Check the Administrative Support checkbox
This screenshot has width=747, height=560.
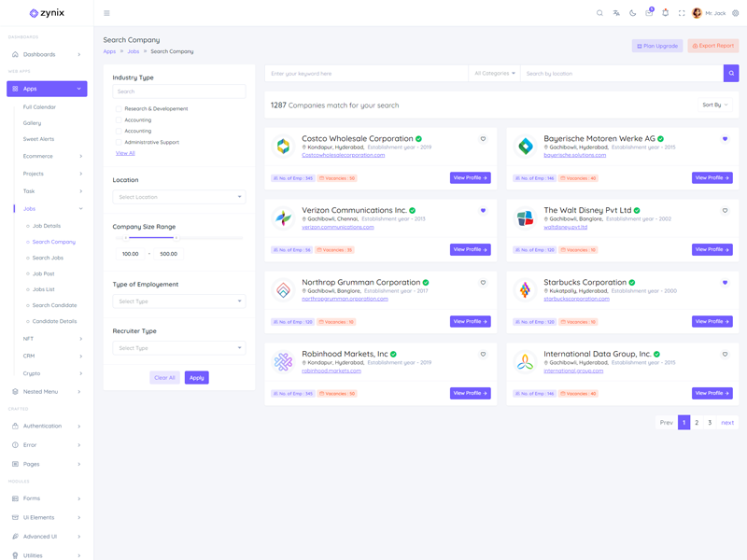coord(119,143)
